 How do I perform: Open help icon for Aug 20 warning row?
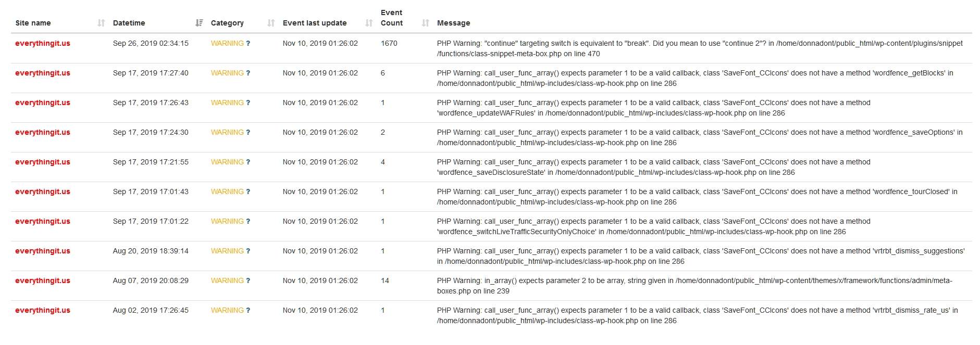click(248, 251)
